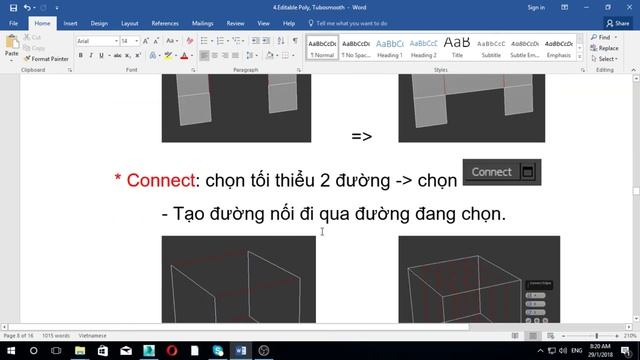
Task: Click the Paste icon
Action: coord(11,42)
